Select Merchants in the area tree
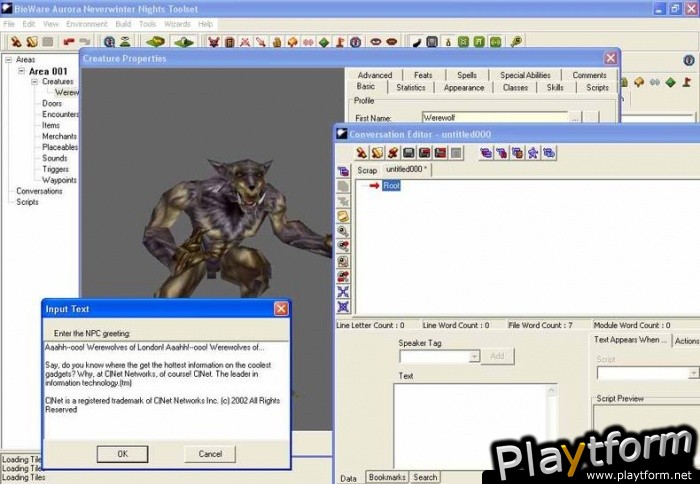700x484 pixels. point(59,136)
